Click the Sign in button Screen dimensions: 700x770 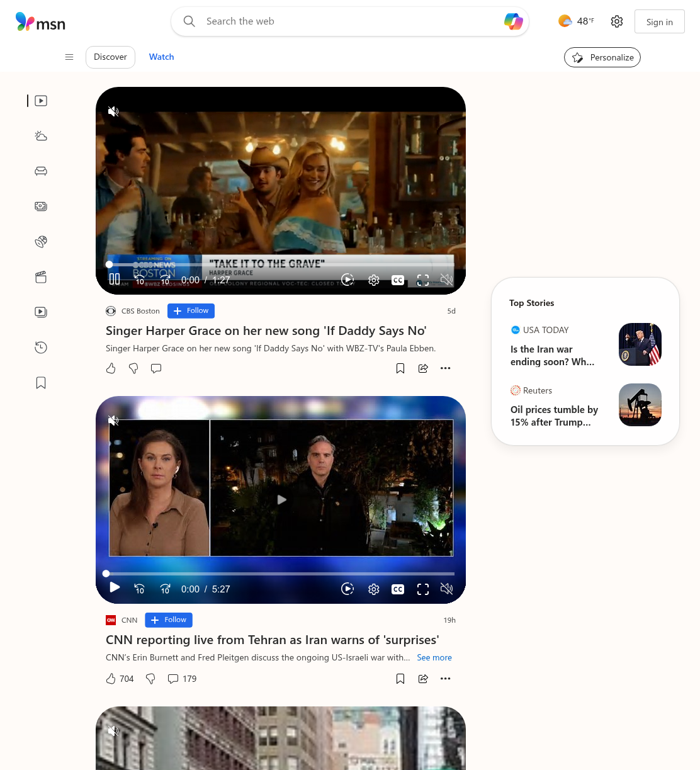point(660,22)
